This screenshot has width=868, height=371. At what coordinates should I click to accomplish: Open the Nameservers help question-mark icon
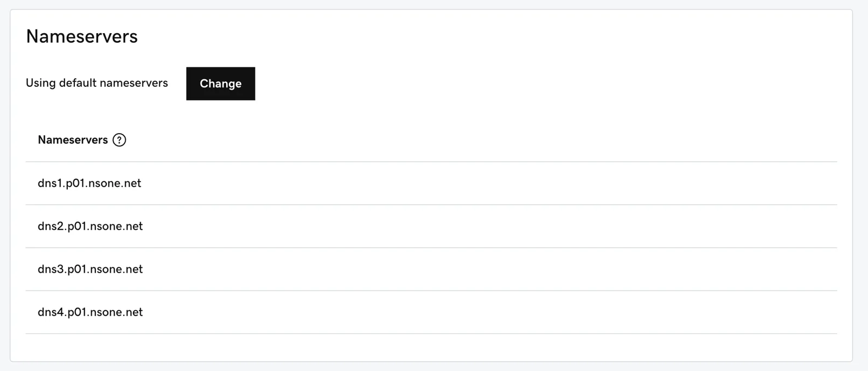pyautogui.click(x=119, y=140)
